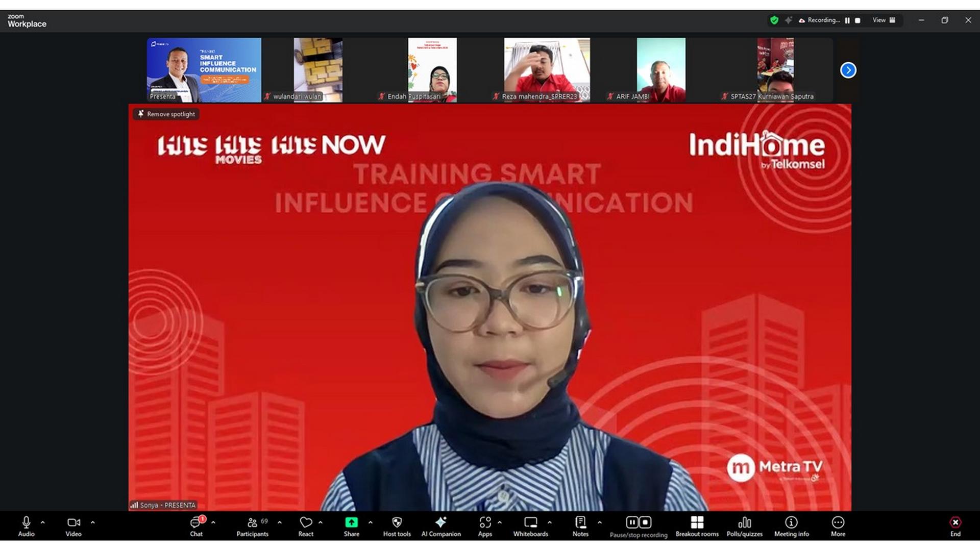980x551 pixels.
Task: Expand the Share options chevron
Action: 370,522
